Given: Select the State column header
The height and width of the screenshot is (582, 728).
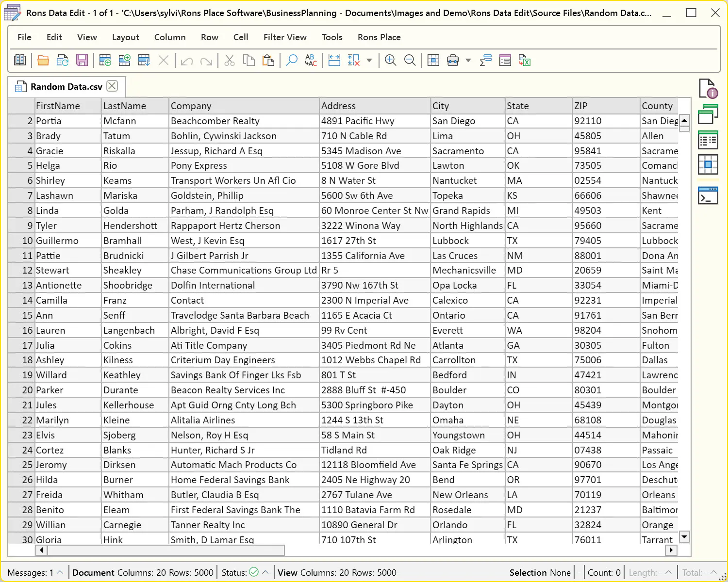Looking at the screenshot, I should click(x=538, y=106).
